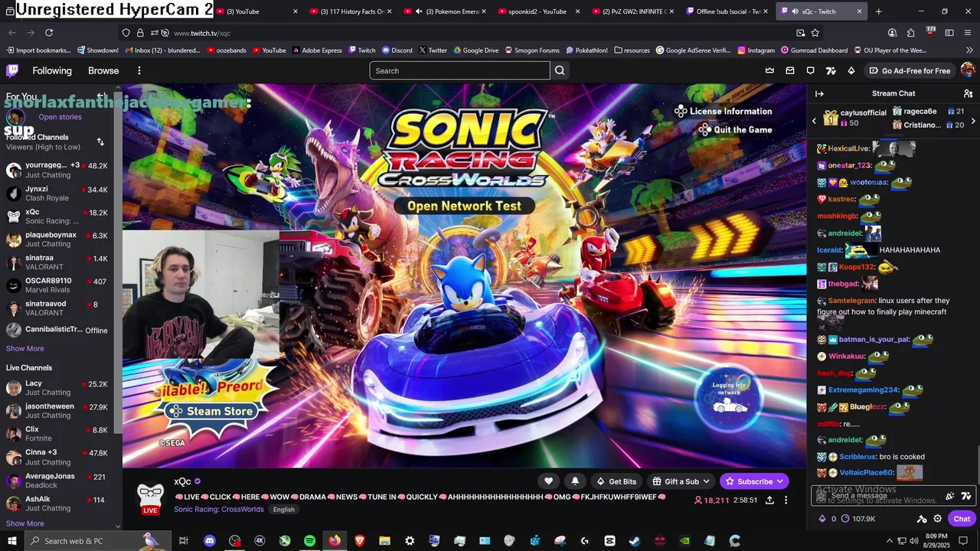
Task: Open Sonic Racing: CrossWorlds category link
Action: tap(219, 510)
